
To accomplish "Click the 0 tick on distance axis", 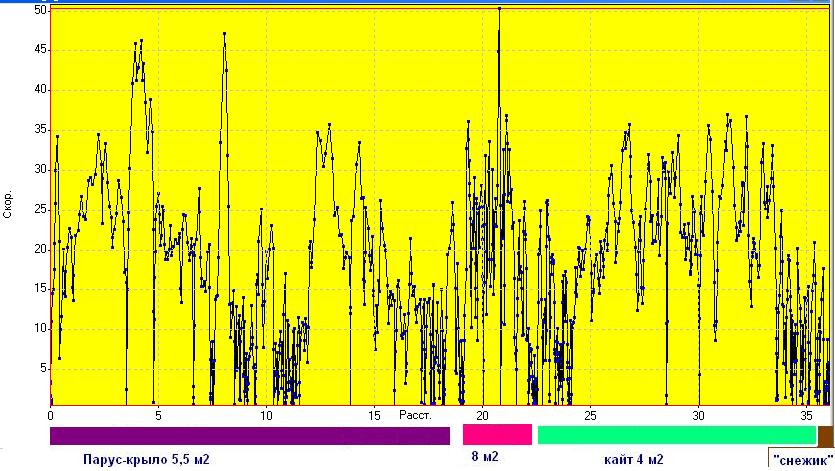I will click(x=50, y=415).
